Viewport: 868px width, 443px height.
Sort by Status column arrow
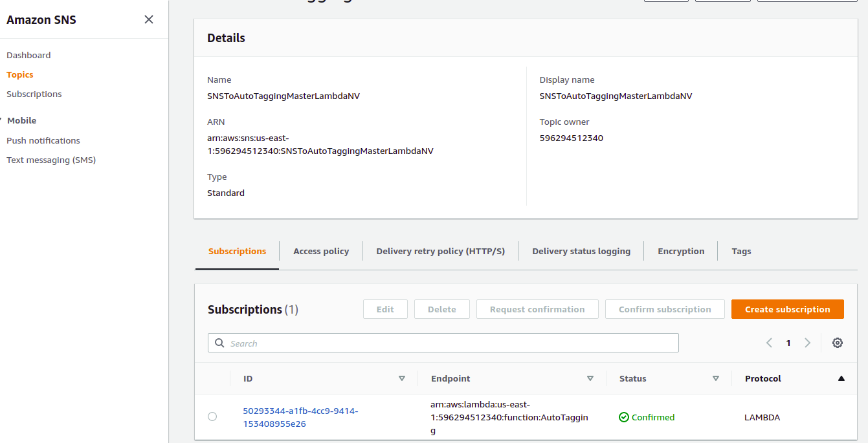click(x=716, y=378)
